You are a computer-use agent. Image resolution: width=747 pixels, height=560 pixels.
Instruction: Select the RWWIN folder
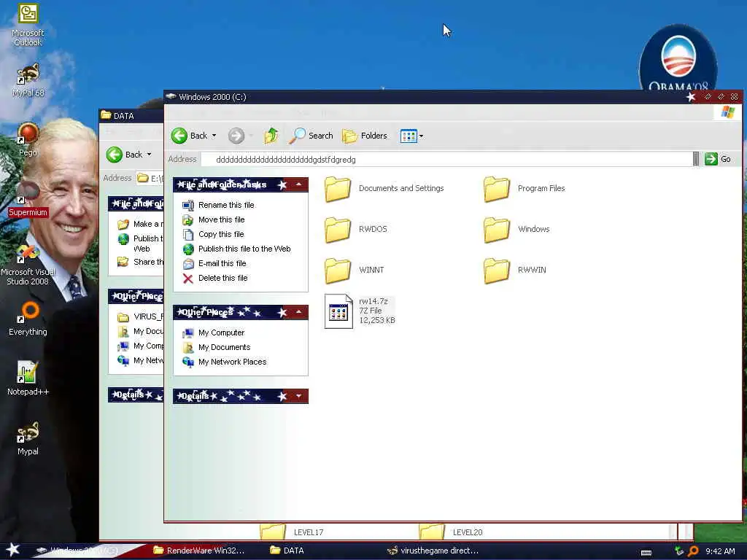tap(515, 270)
